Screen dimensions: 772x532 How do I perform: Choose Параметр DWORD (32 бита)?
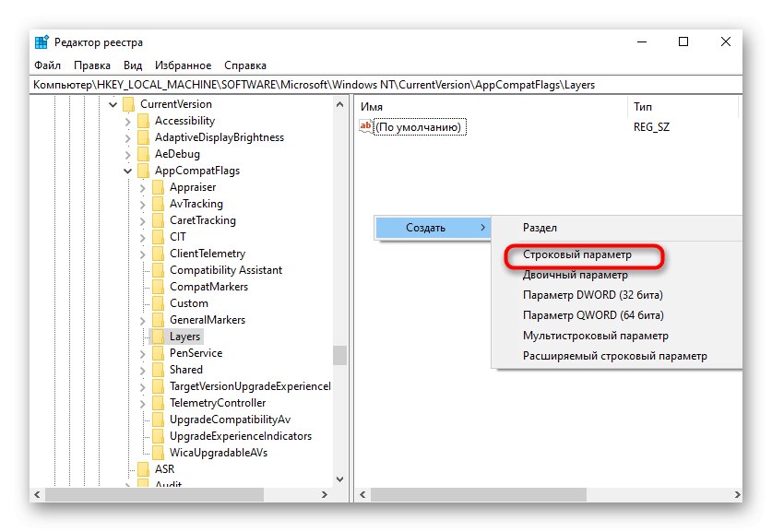pyautogui.click(x=593, y=295)
